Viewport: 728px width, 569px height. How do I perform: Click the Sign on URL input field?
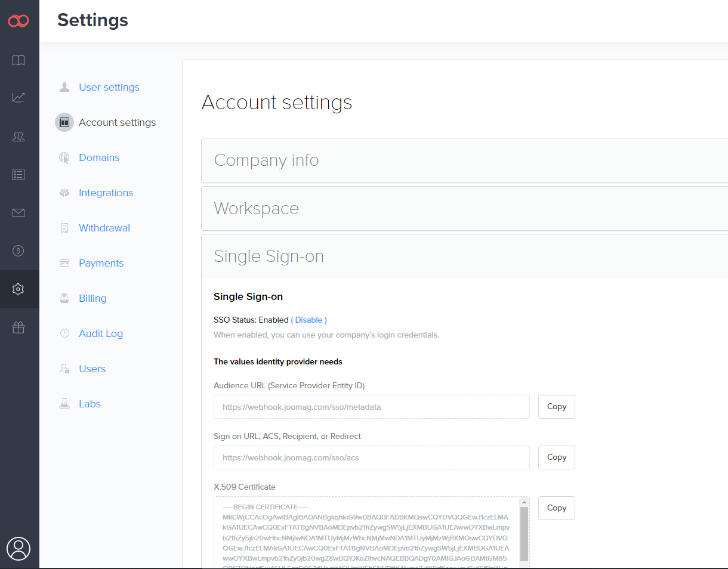(x=371, y=457)
